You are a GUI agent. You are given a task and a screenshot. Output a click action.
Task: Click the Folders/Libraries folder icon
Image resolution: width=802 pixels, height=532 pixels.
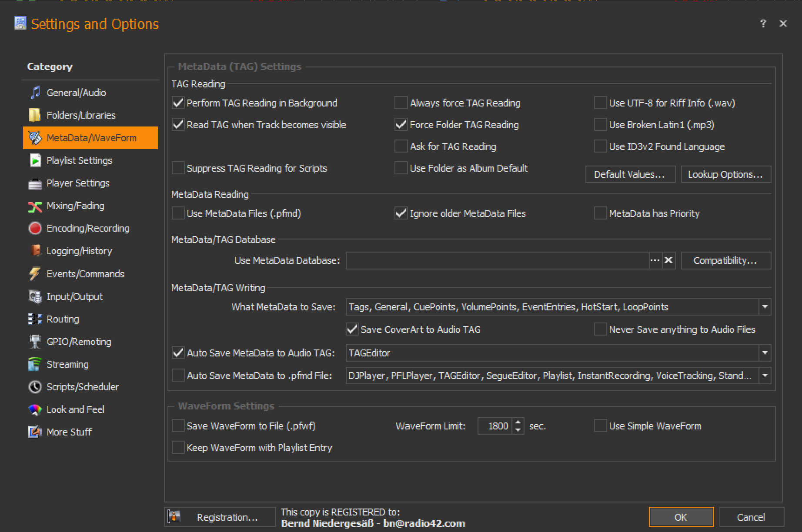[x=35, y=115]
